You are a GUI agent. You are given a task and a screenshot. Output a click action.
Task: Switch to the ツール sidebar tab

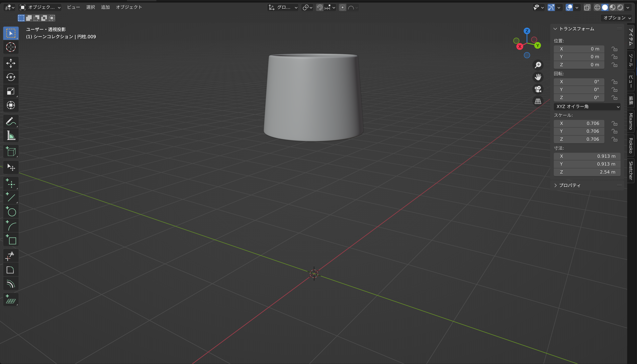(631, 60)
